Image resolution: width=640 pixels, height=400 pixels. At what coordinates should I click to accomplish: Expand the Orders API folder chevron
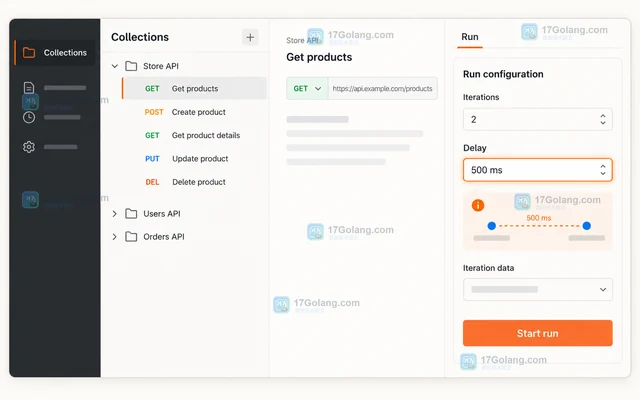(115, 237)
